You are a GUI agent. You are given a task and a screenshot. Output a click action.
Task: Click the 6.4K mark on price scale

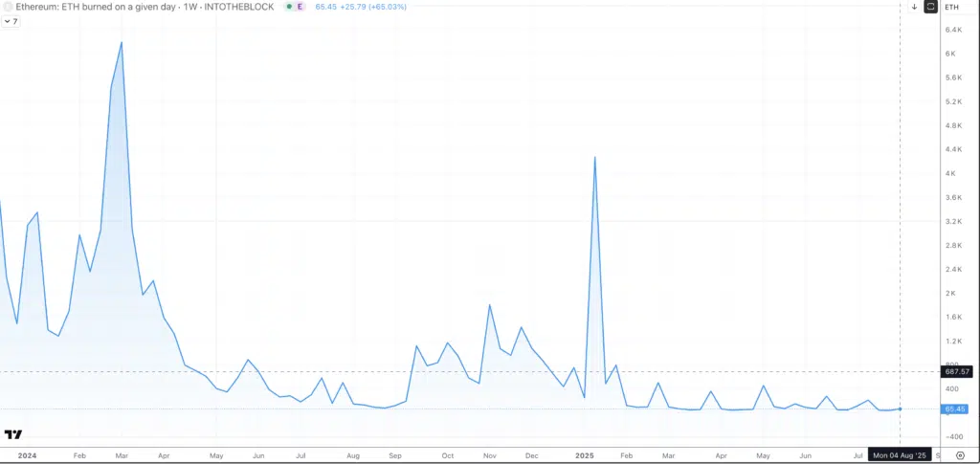[953, 30]
